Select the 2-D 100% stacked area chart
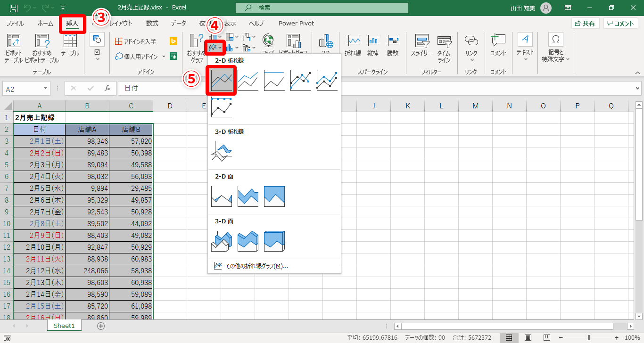 click(x=274, y=197)
